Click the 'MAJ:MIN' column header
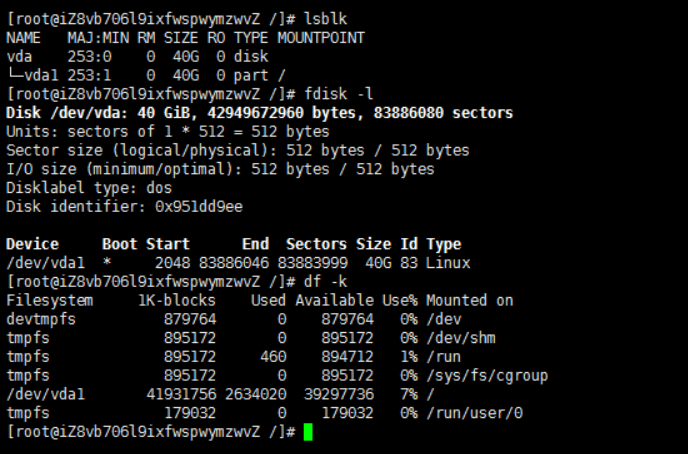Viewport: 688px width, 454px height. pyautogui.click(x=98, y=38)
